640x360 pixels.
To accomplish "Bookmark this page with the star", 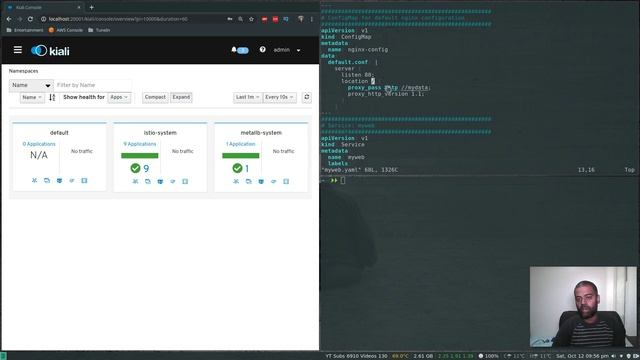I will click(x=251, y=19).
